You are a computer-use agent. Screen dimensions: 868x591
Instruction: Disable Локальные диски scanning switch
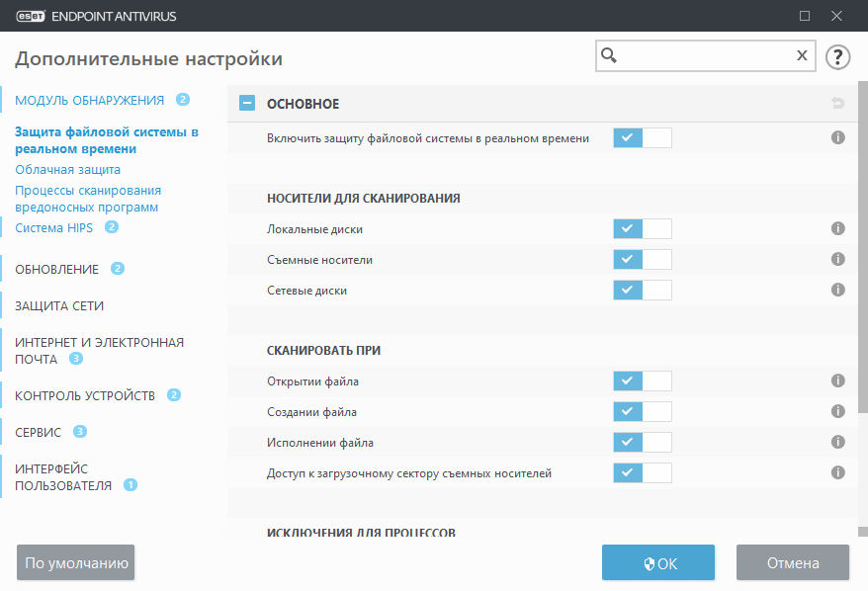click(x=643, y=228)
